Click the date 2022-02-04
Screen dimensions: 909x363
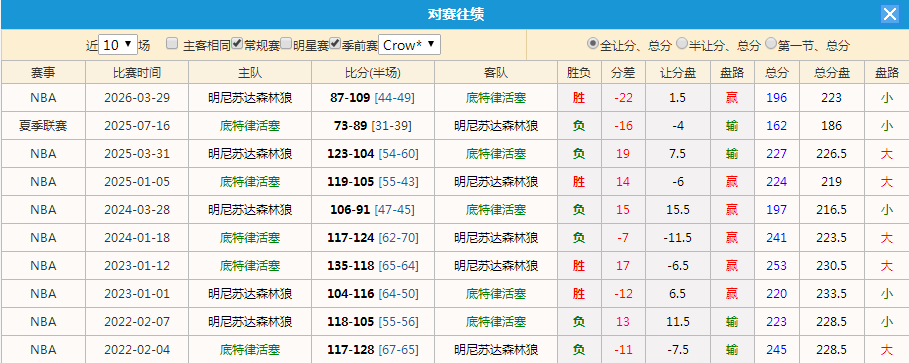click(x=137, y=350)
